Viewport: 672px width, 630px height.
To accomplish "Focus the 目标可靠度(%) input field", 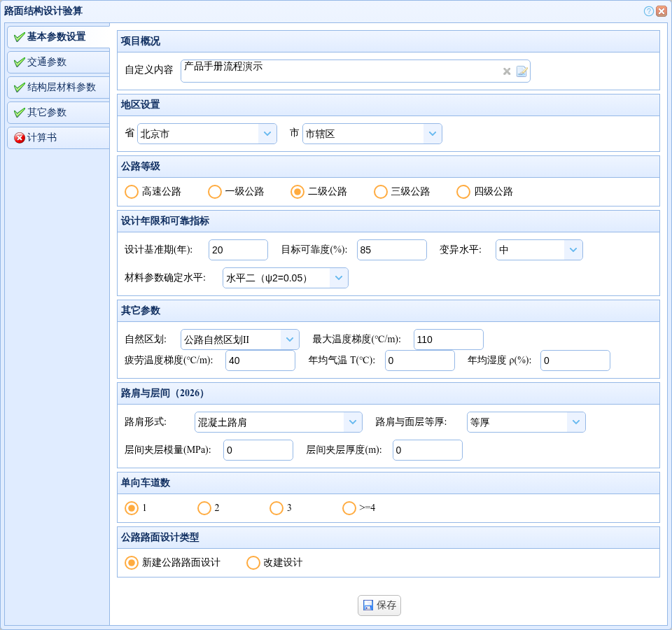I will click(x=392, y=250).
